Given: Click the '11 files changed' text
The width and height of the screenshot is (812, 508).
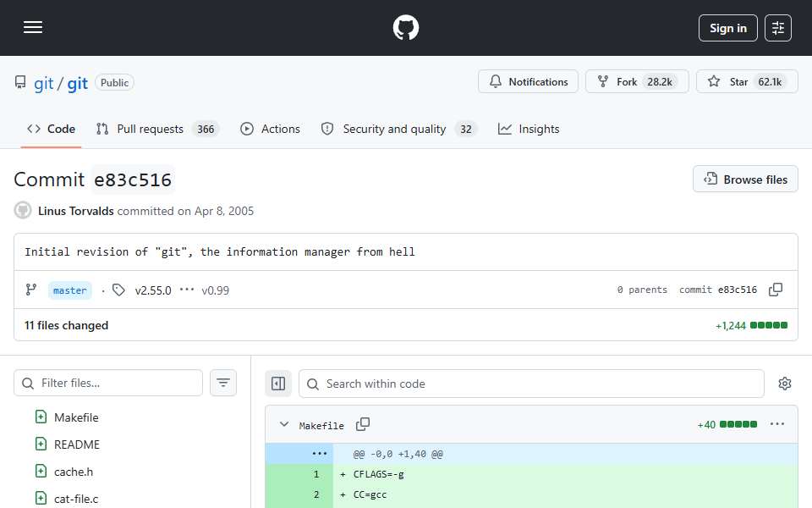Looking at the screenshot, I should (66, 325).
